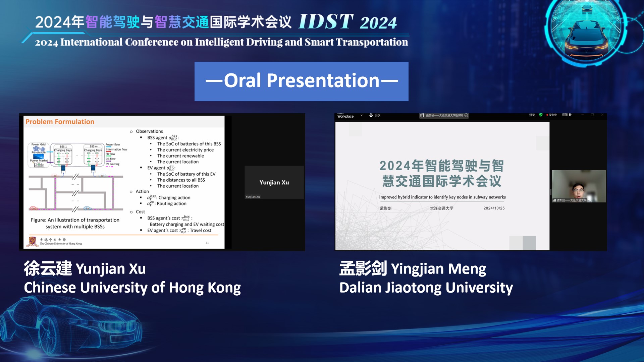Click the green security shield icon

(541, 115)
